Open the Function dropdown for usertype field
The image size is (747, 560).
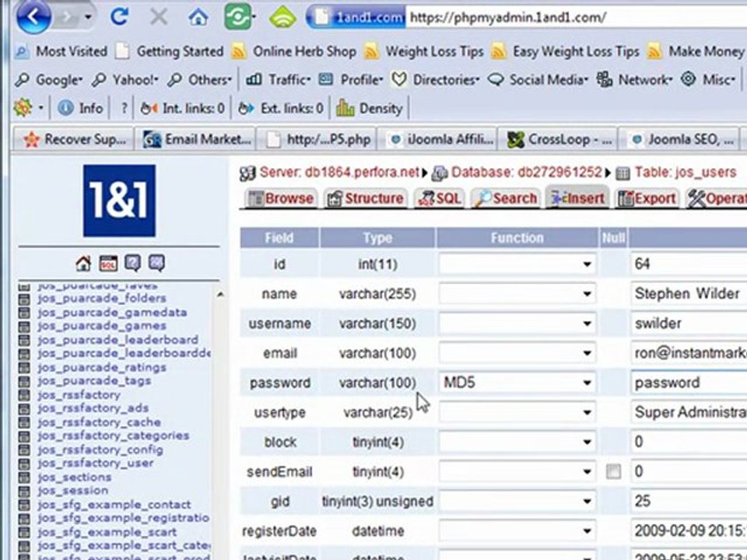tap(517, 412)
